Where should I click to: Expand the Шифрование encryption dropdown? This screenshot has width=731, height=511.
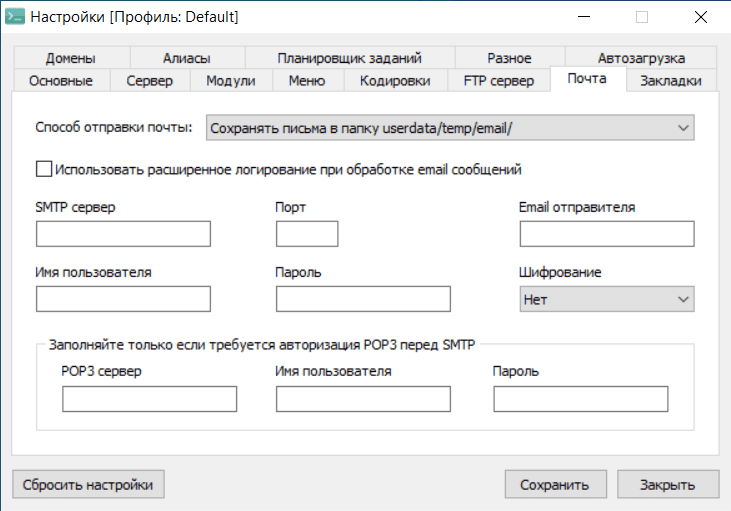pos(606,299)
